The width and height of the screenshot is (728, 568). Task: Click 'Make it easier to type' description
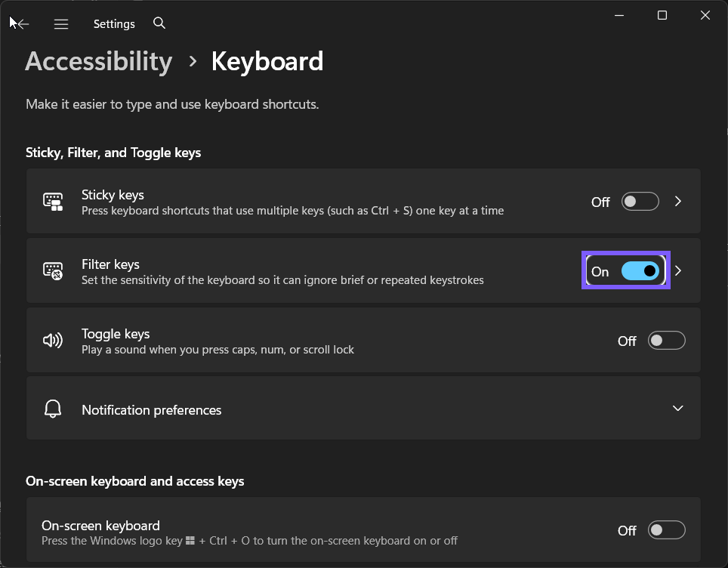tap(172, 104)
